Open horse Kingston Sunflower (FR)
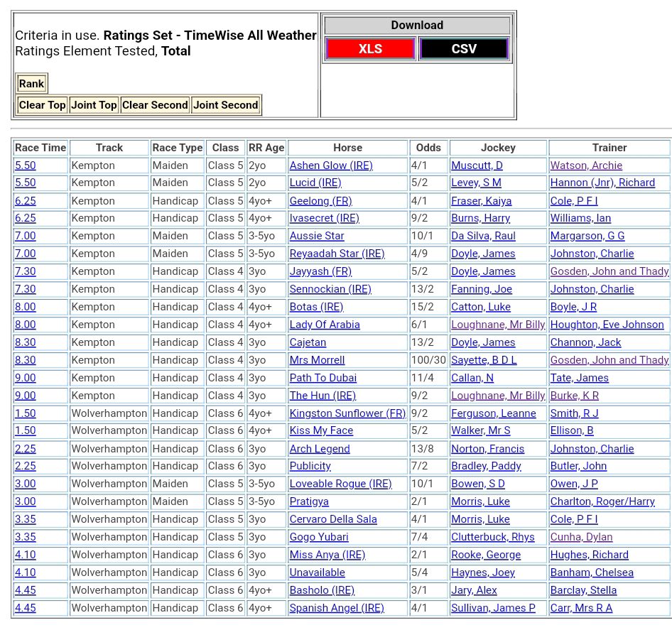Viewport: 672px width, 630px height. point(347,413)
